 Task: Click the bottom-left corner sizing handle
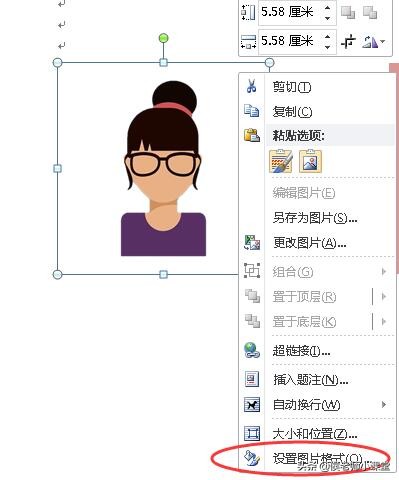coord(58,274)
